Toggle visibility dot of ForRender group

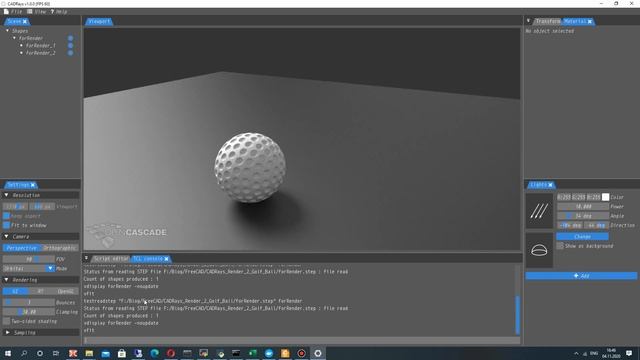coord(70,38)
